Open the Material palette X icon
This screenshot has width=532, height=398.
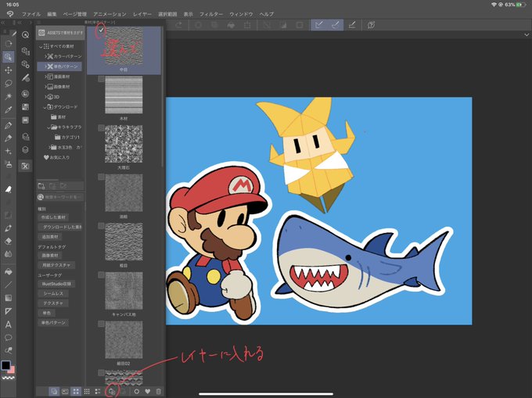[x=25, y=166]
